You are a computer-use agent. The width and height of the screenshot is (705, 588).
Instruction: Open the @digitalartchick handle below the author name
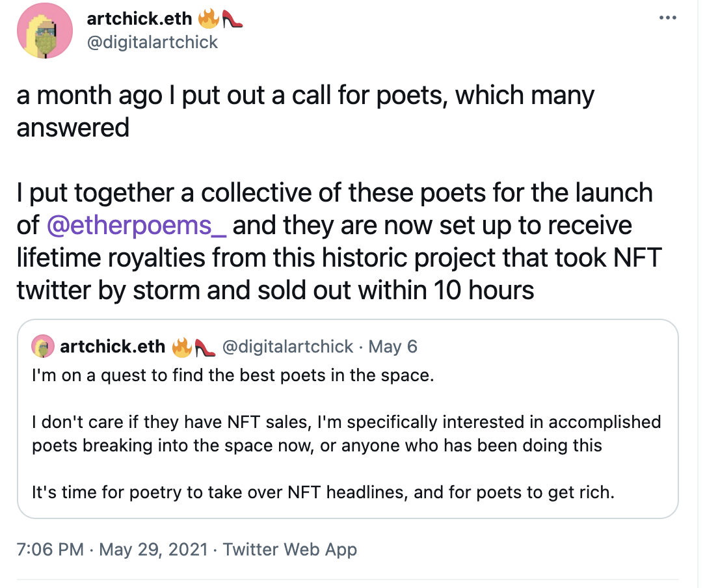pos(152,42)
